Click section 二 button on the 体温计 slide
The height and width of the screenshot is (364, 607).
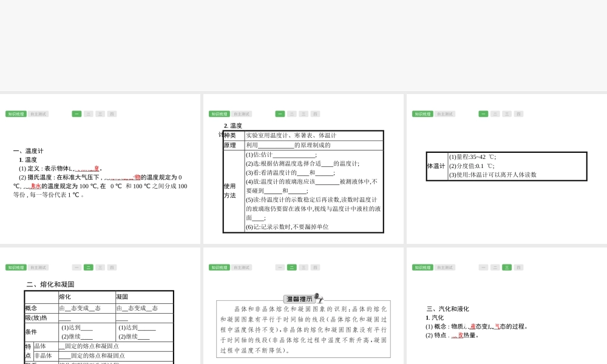(495, 114)
